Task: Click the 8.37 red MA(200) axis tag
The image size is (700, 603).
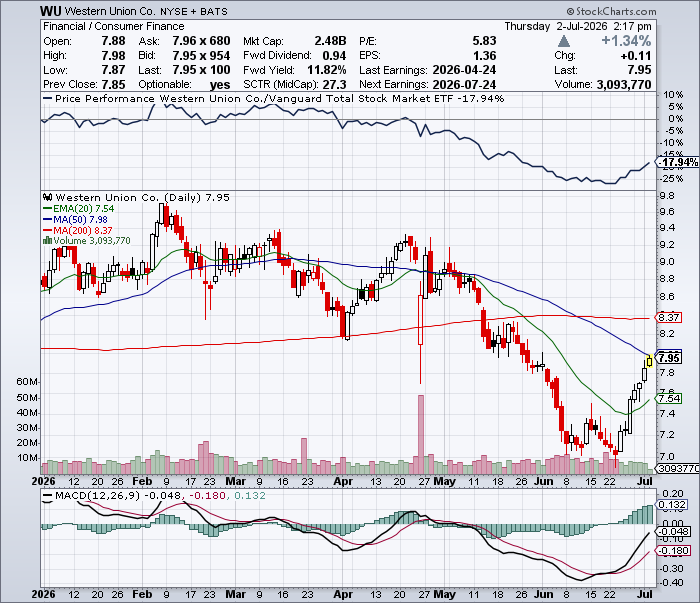Action: tap(670, 318)
